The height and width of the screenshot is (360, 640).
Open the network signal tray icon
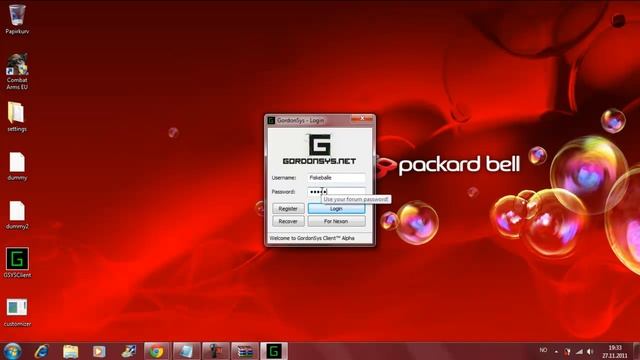[579, 351]
